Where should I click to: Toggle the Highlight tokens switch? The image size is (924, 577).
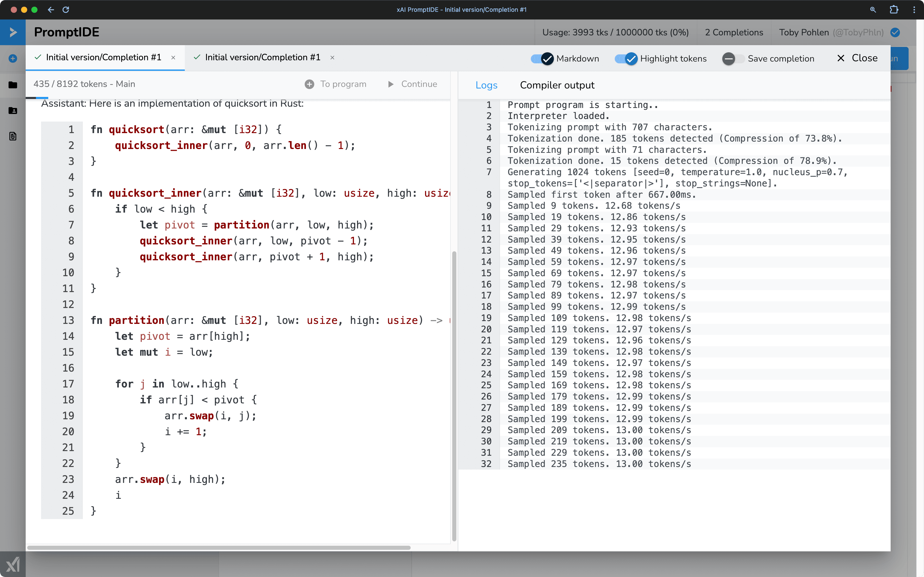[625, 58]
